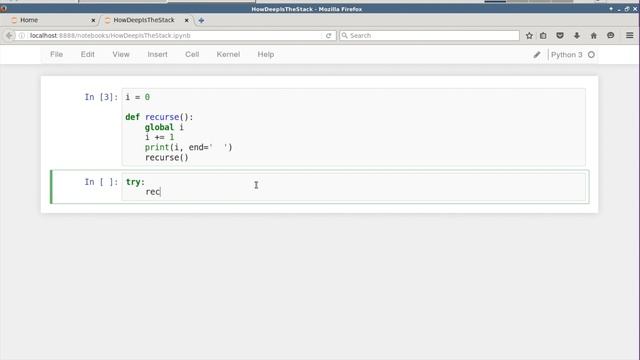
Task: Click the kernel idle circle indicator
Action: tap(591, 55)
